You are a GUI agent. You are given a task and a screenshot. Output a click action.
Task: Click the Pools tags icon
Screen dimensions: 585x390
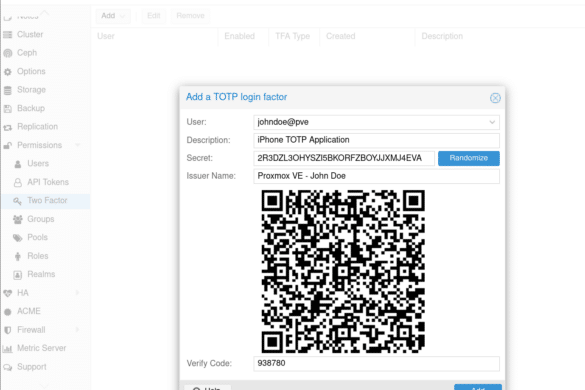click(18, 238)
